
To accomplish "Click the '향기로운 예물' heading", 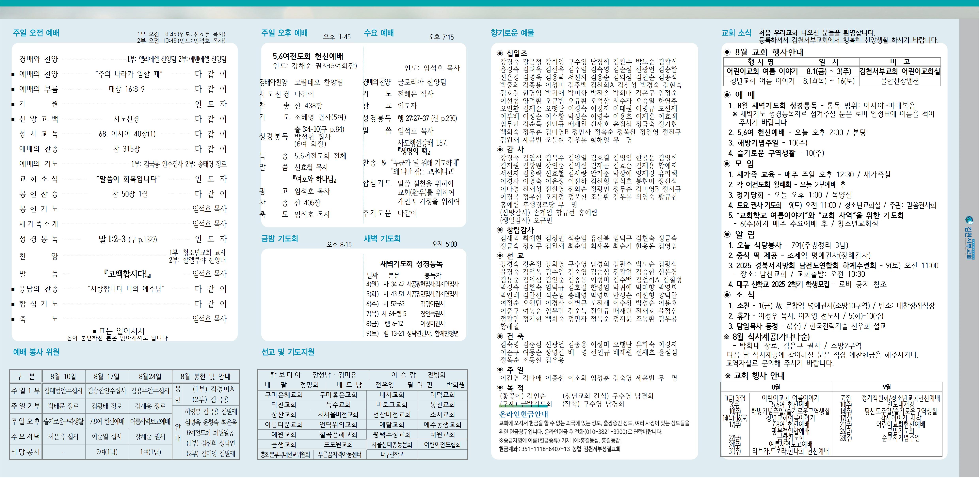I will click(x=512, y=33).
